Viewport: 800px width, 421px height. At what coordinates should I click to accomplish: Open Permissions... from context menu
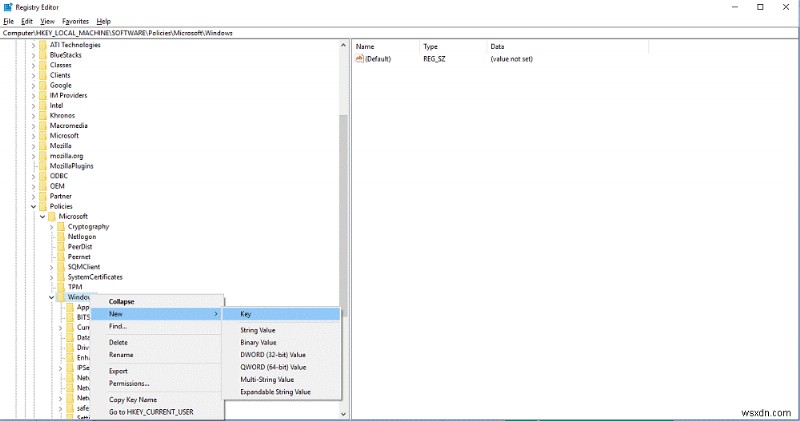coord(157,383)
